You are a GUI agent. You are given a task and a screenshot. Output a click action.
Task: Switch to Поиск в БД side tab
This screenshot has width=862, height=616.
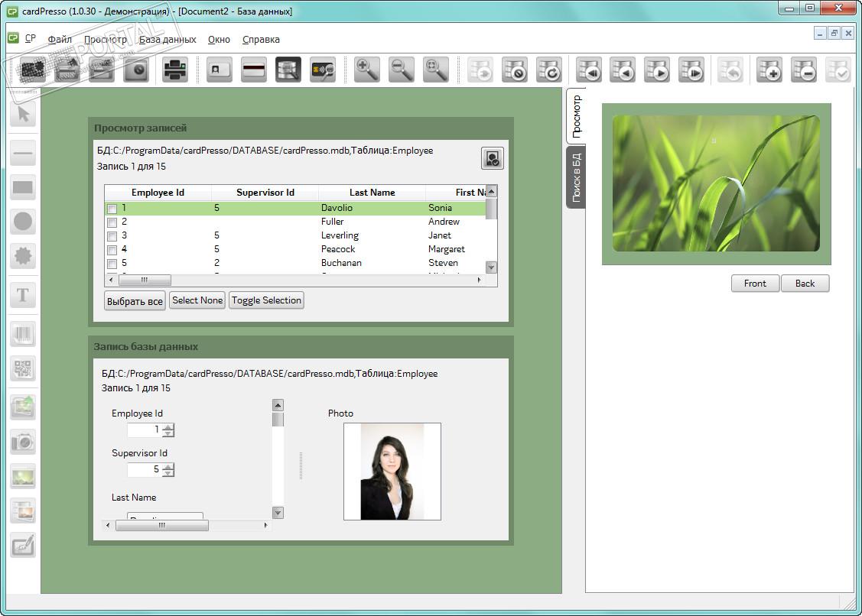(576, 177)
